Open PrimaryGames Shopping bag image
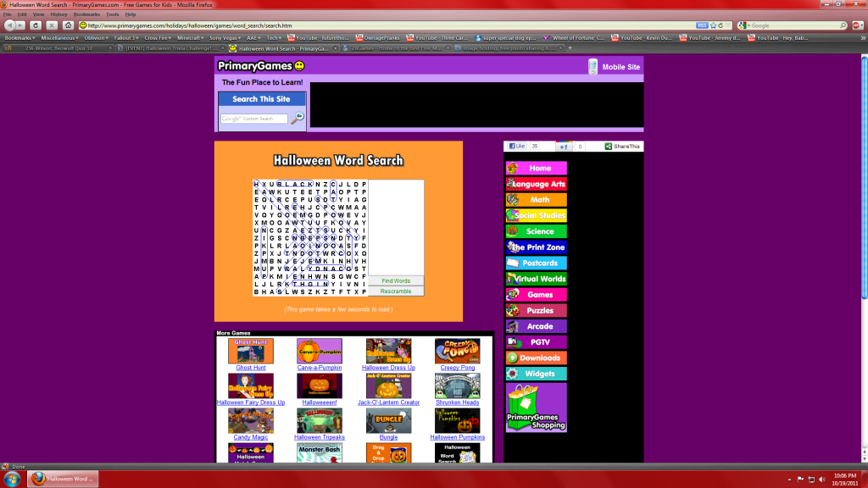 pyautogui.click(x=536, y=408)
